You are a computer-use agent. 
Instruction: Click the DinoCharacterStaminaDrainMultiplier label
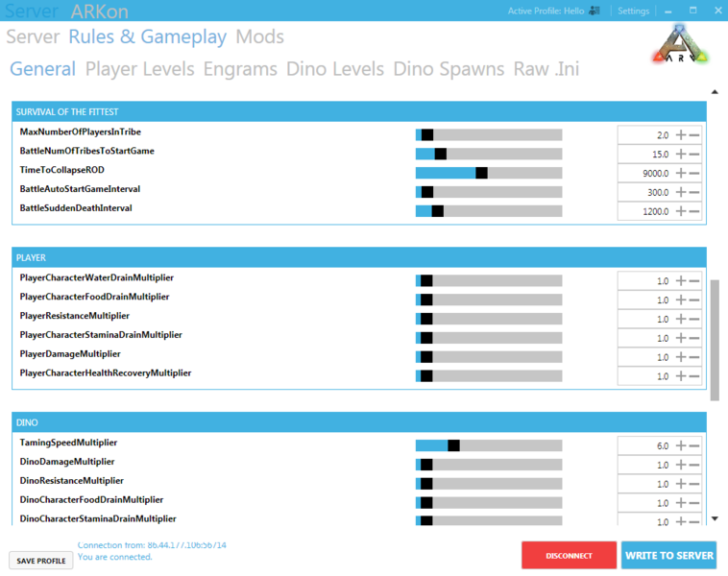tap(98, 518)
